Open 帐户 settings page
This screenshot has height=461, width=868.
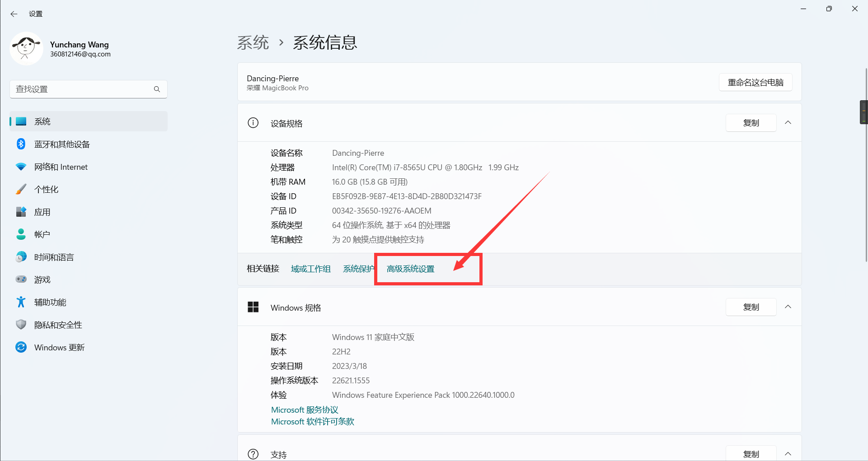(x=89, y=234)
